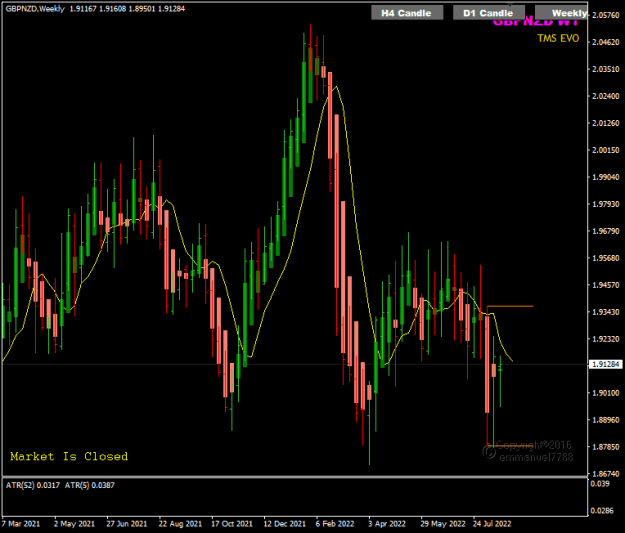
Task: Click the 2.03510 price scale label
Action: tap(606, 69)
